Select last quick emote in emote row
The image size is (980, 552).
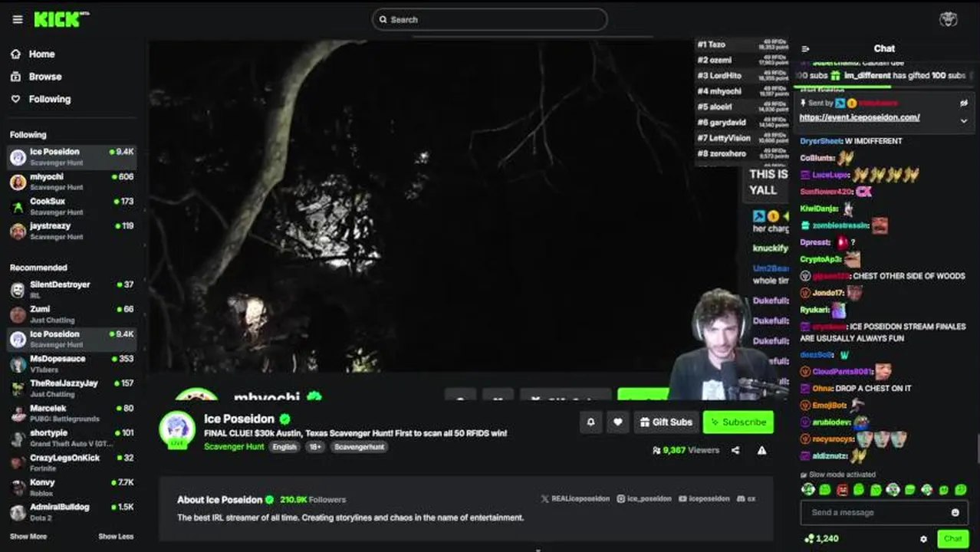click(x=961, y=489)
